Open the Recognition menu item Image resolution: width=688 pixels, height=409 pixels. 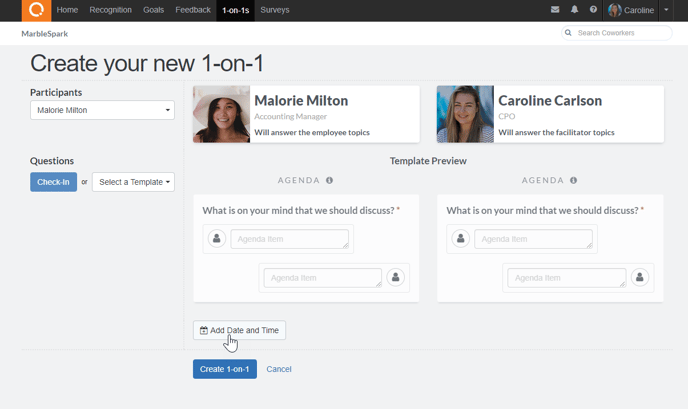point(111,10)
